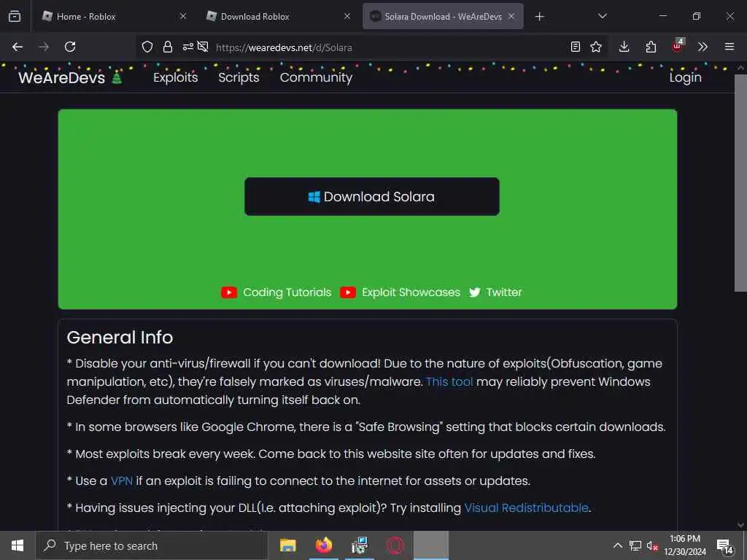Image resolution: width=747 pixels, height=560 pixels.
Task: Show site security padlock info
Action: pyautogui.click(x=167, y=47)
